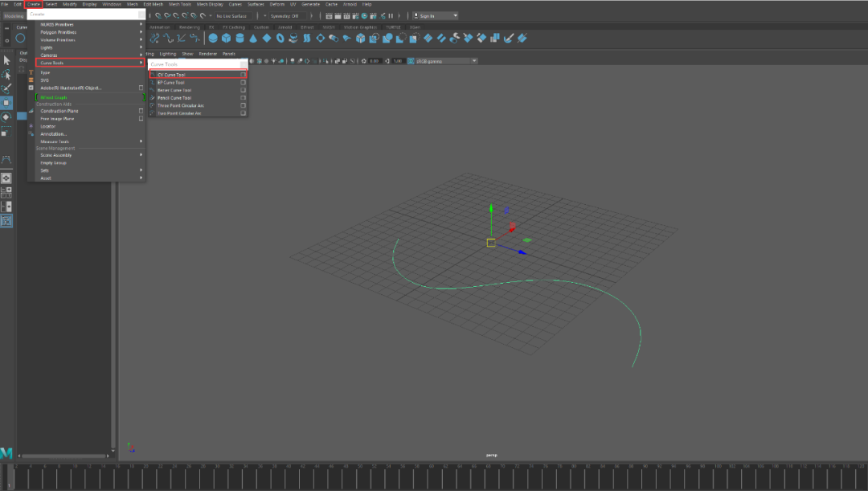Click the Pencil Curve Tool pencil icon
This screenshot has width=868, height=491.
[x=152, y=98]
